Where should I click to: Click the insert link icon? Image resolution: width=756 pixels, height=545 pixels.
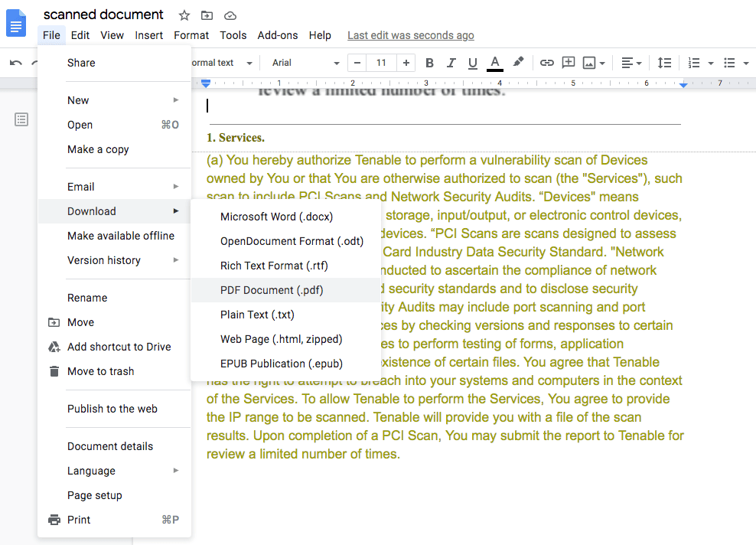click(546, 63)
